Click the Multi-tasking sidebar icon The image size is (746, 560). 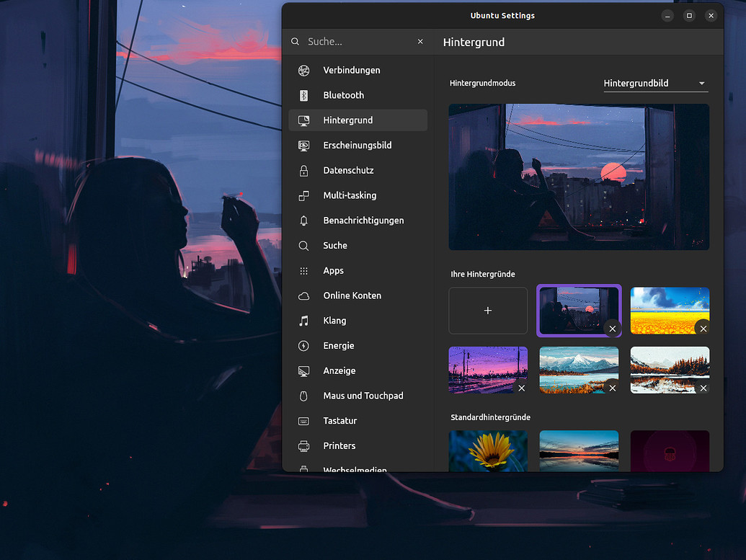click(304, 195)
